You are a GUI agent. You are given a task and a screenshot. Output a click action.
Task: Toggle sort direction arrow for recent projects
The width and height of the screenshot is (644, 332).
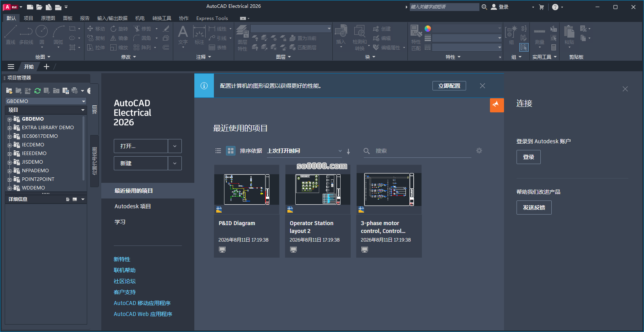tap(348, 151)
